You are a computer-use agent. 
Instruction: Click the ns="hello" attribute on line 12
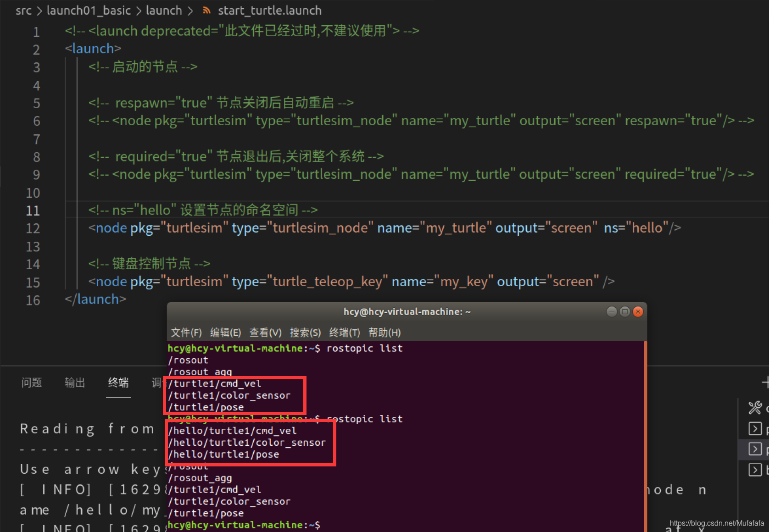coord(636,228)
